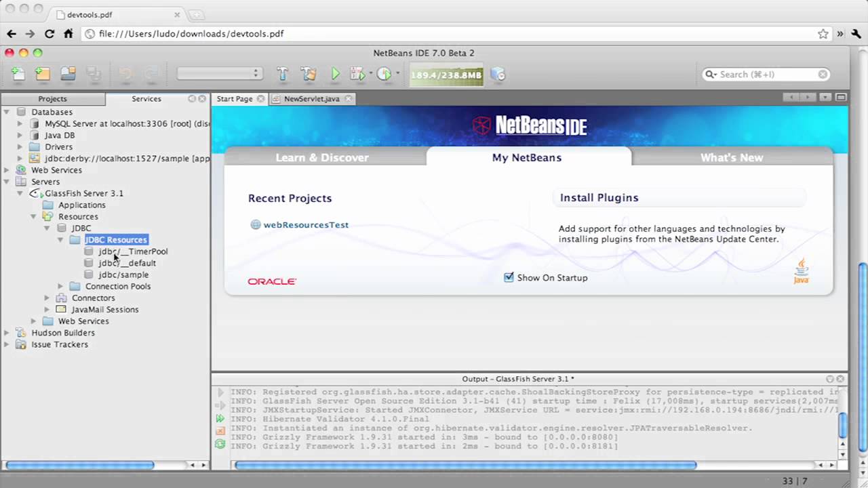
Task: Collapse the JDBC Resources folder
Action: 60,240
